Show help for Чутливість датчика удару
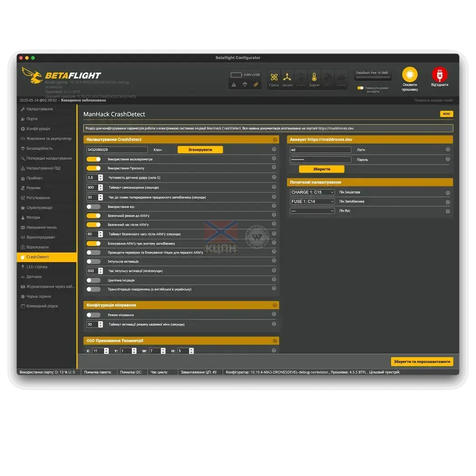 coord(274,177)
